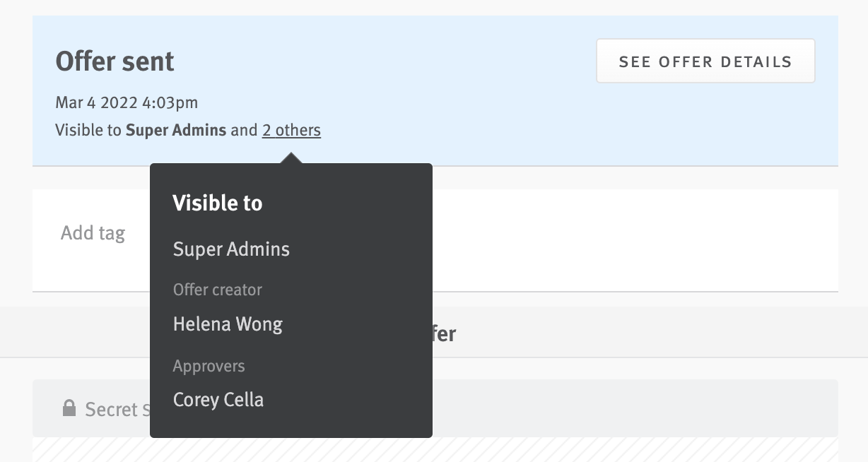This screenshot has width=868, height=462.
Task: Select Corey Cella under Approvers
Action: (218, 399)
